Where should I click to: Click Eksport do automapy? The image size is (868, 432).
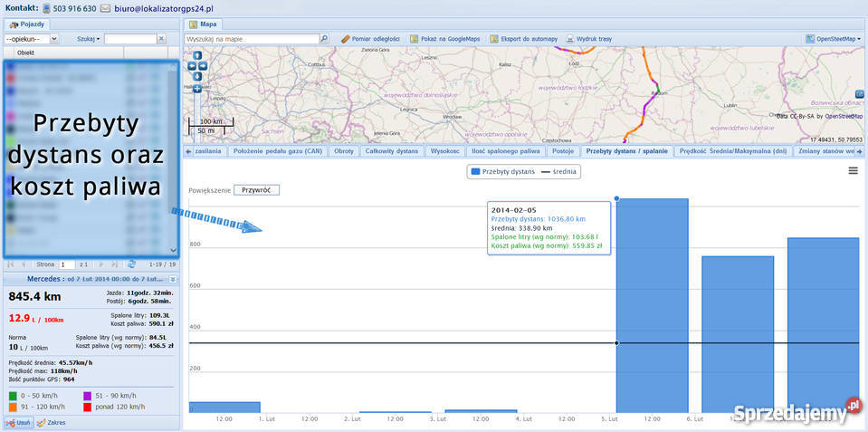[524, 39]
